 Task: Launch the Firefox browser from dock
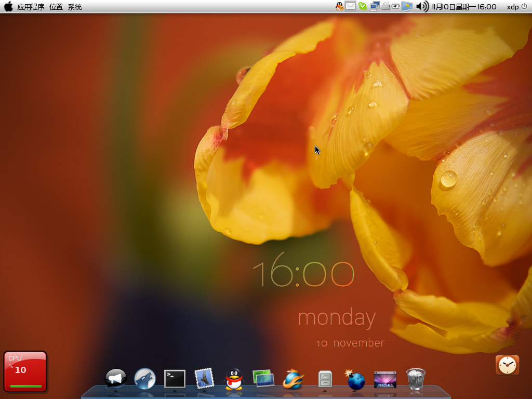(293, 379)
